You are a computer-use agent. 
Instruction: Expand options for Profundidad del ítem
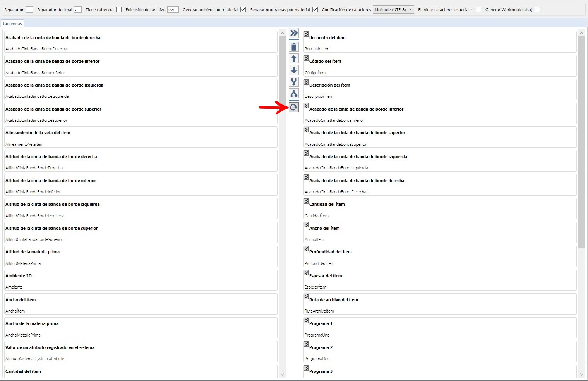point(306,249)
